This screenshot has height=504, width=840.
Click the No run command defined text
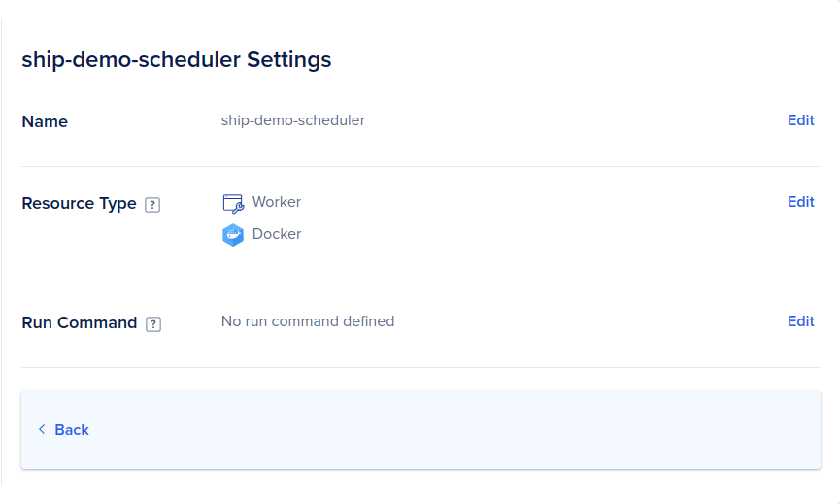tap(308, 321)
